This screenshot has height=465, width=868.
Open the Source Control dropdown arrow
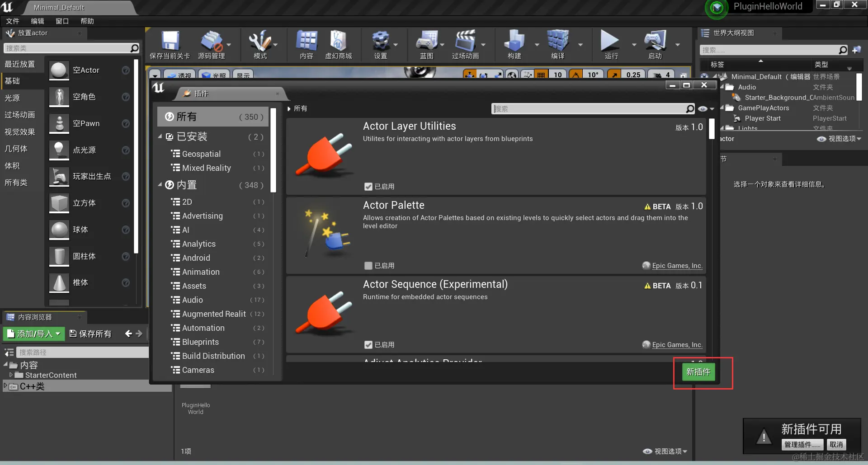coord(229,45)
